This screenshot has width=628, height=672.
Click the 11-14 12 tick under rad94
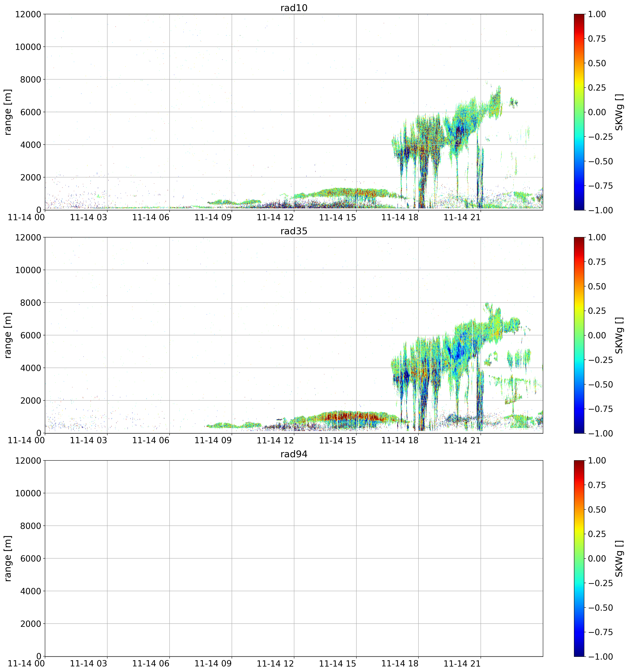[x=276, y=664]
